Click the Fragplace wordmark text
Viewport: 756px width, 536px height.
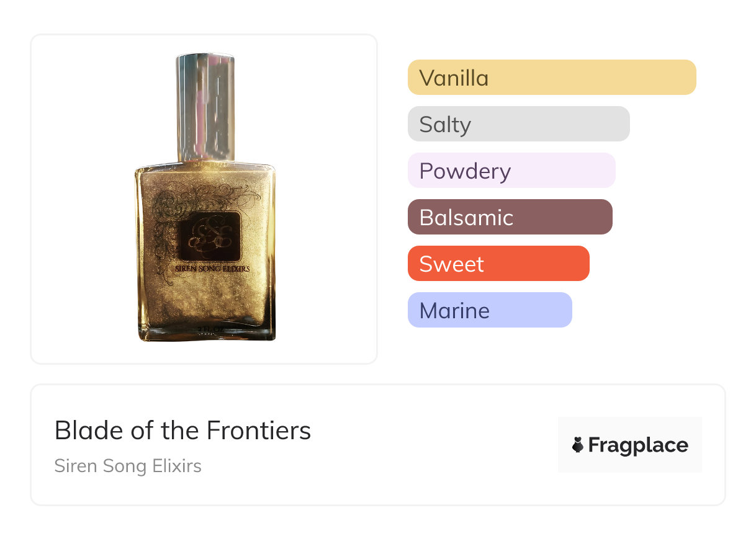pos(638,445)
